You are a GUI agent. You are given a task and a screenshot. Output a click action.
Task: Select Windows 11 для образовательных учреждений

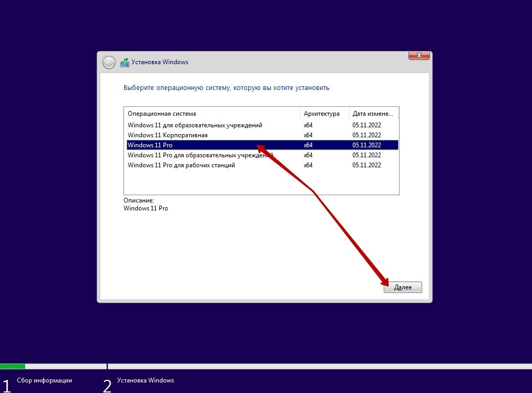tap(261, 125)
